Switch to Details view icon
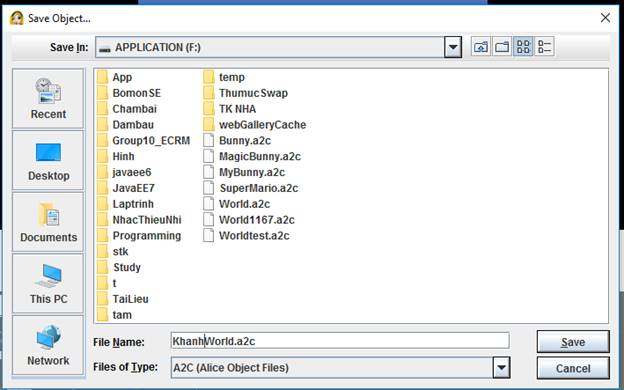 (544, 47)
